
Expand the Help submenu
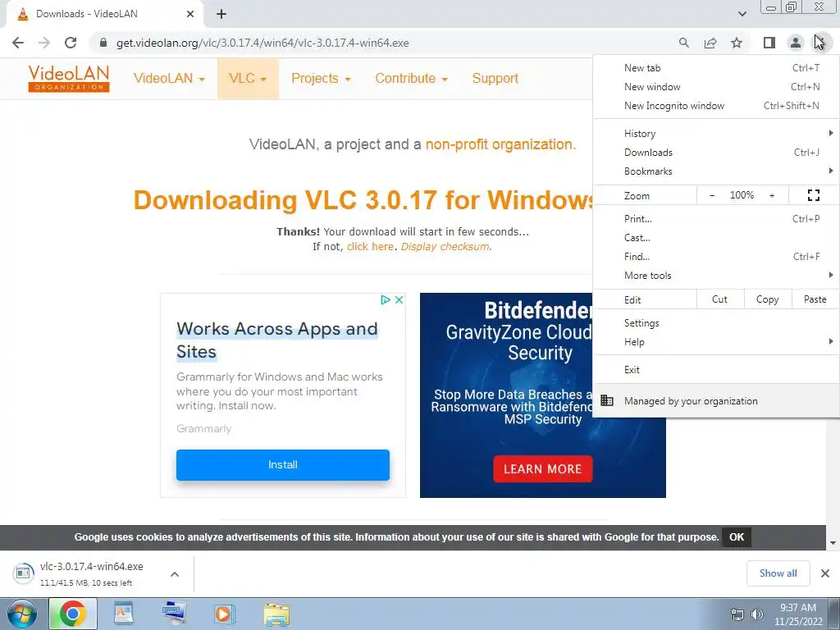pyautogui.click(x=716, y=342)
